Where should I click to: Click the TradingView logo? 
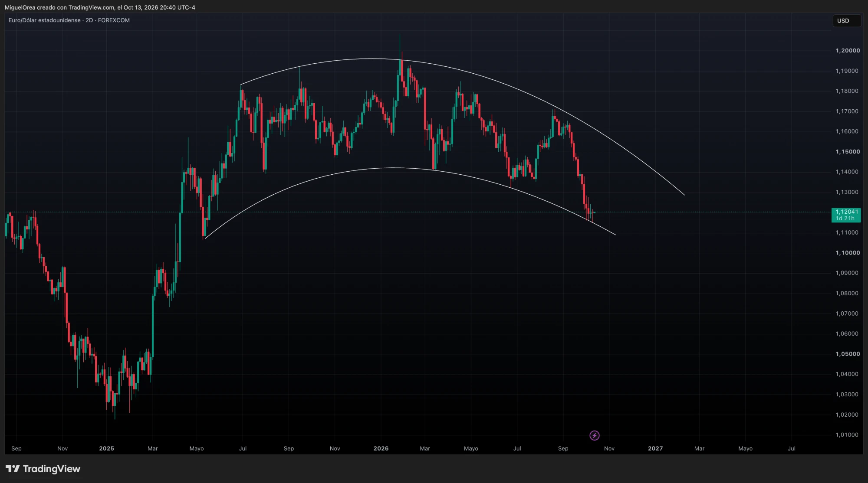point(43,469)
